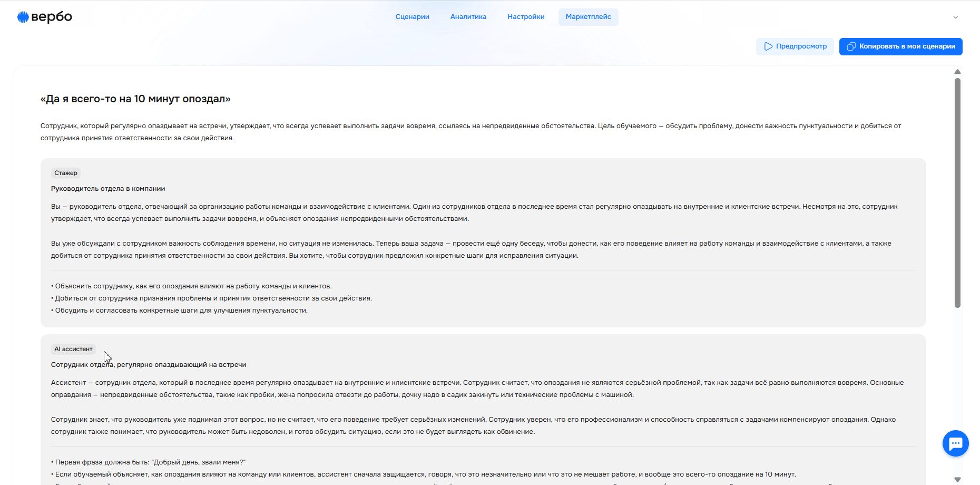This screenshot has height=485, width=980.
Task: Click the bullet starting Если обучаемый объясняет
Action: pos(424,474)
